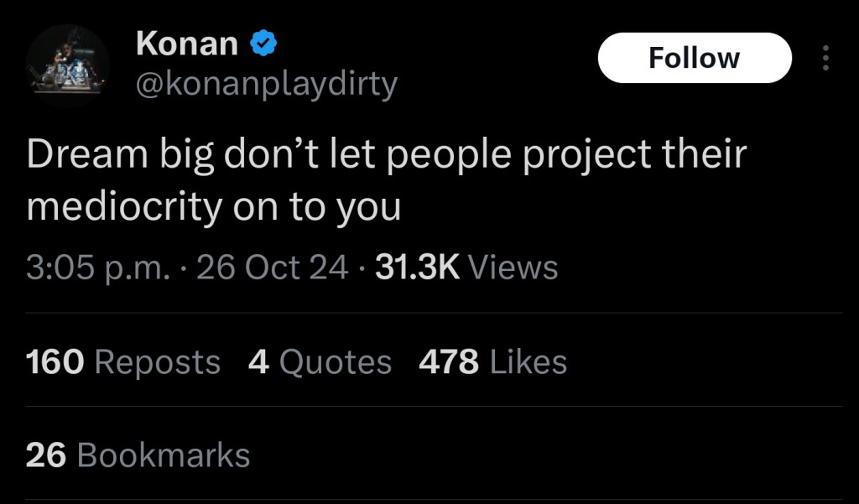This screenshot has width=859, height=504.
Task: Show the 478 Likes list
Action: (492, 362)
